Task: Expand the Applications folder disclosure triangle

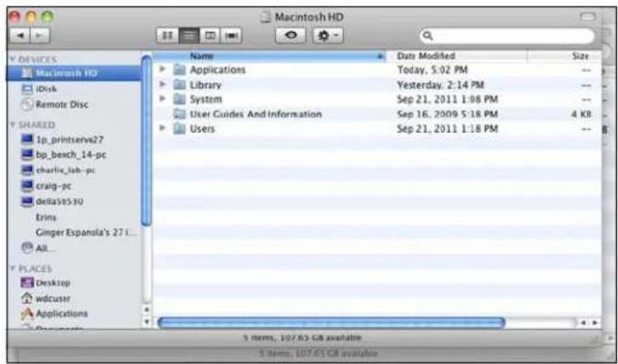Action: (x=162, y=69)
